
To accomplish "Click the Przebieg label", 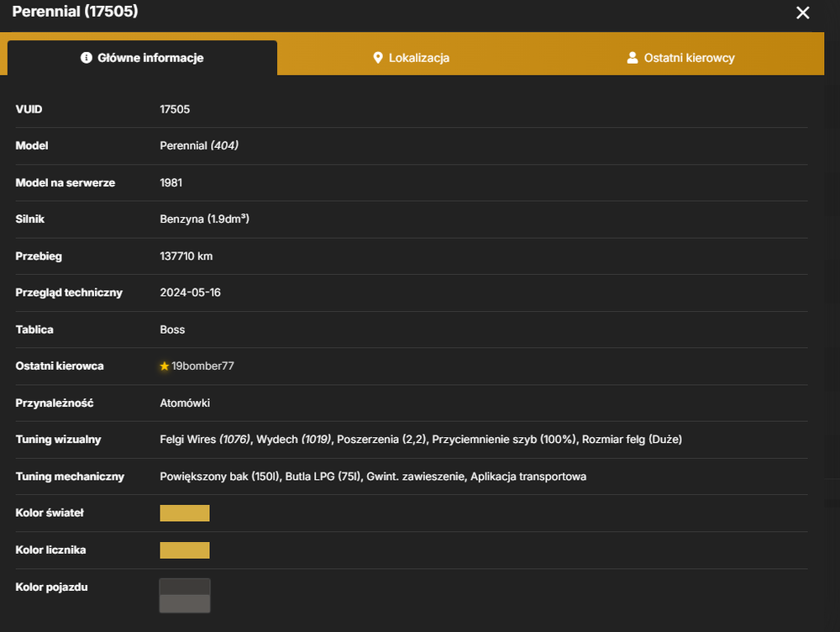I will point(39,256).
